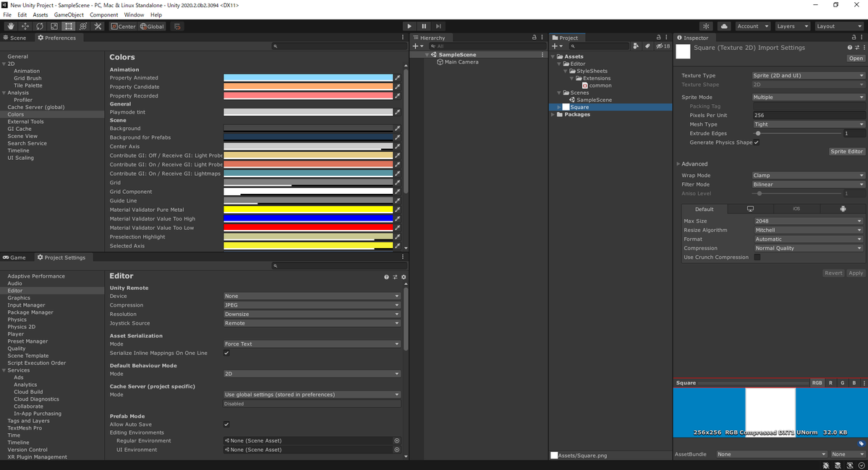Open the Account dropdown
Image resolution: width=868 pixels, height=470 pixels.
(x=752, y=26)
